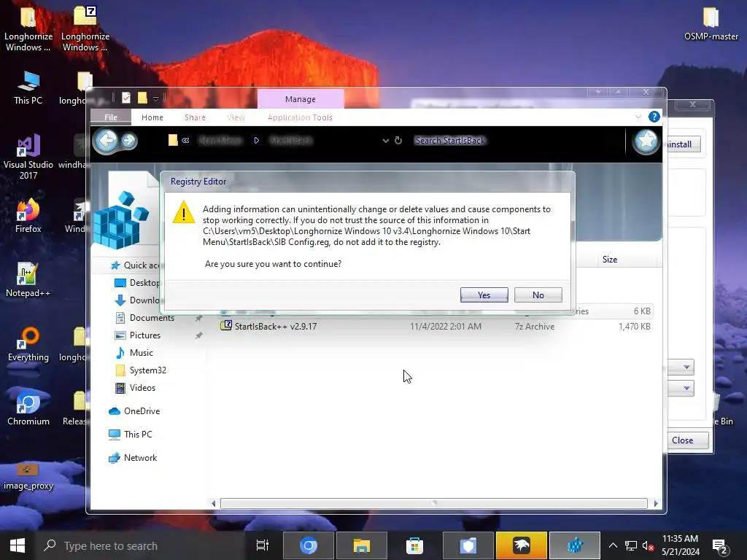Select StartIsBack++ v2.9.17 archive file
This screenshot has width=747, height=560.
pos(275,326)
